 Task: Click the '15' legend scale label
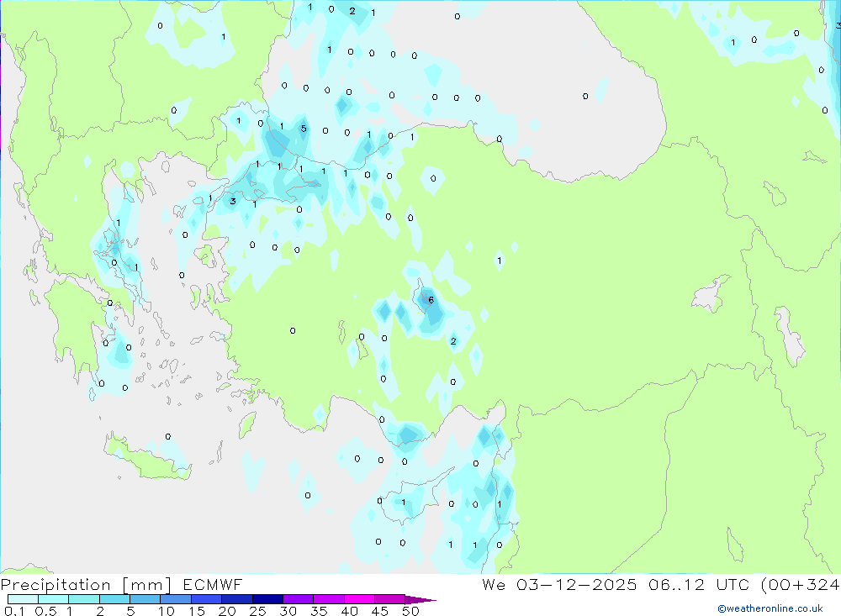pyautogui.click(x=197, y=611)
